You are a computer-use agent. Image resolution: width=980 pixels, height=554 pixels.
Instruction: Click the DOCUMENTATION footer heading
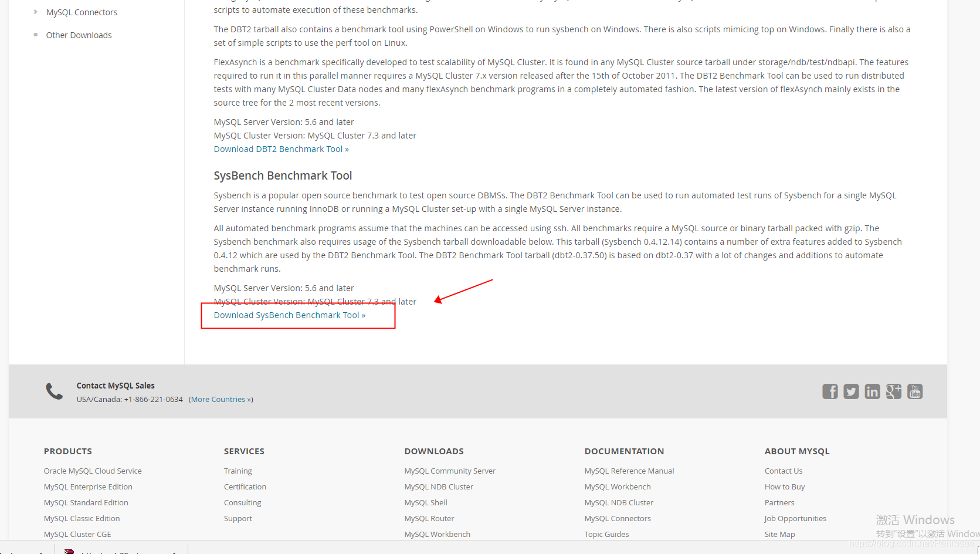624,451
